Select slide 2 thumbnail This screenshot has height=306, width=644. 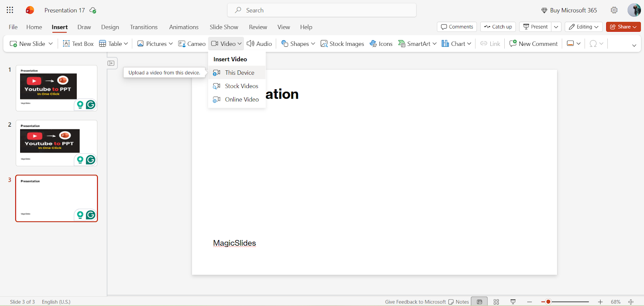coord(56,143)
